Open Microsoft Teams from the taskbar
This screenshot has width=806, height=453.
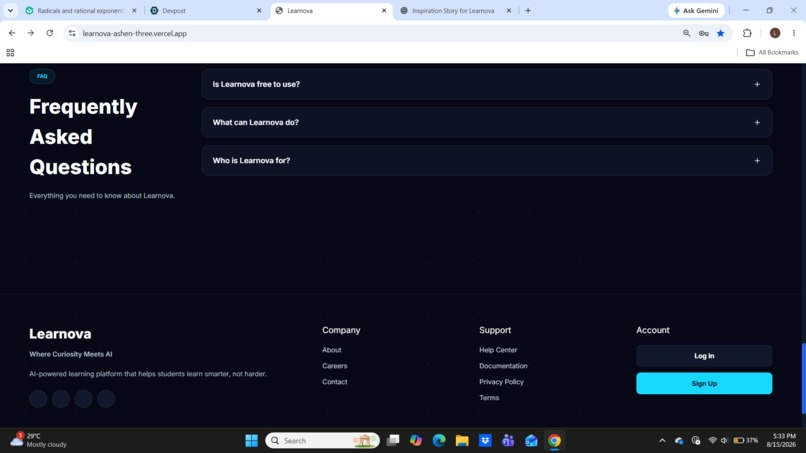coord(508,441)
